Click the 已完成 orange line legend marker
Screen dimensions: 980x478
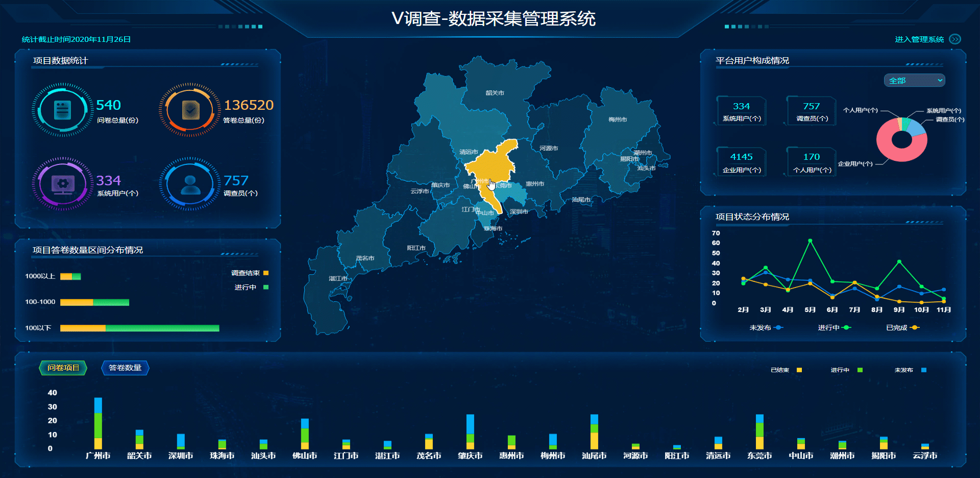915,328
